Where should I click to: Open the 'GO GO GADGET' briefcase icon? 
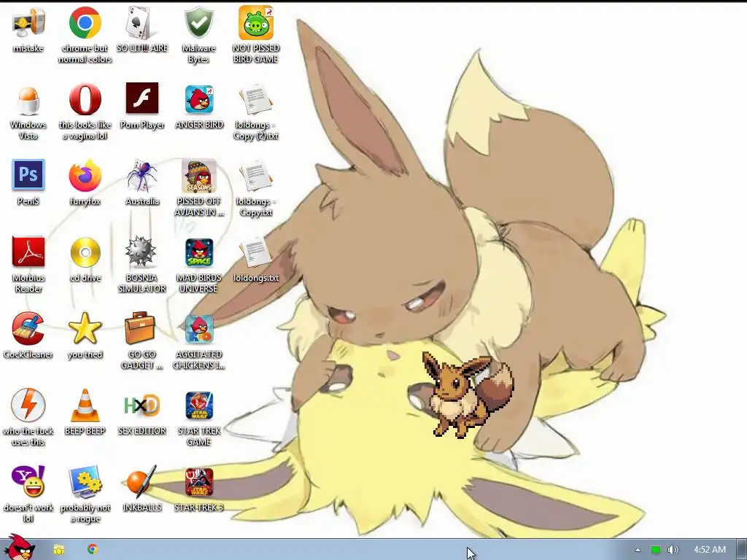point(140,327)
